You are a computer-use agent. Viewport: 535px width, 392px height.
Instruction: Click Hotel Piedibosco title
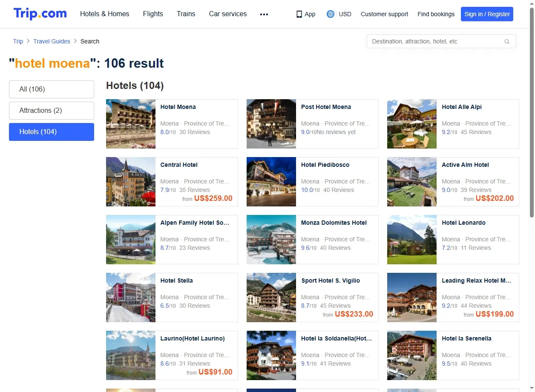coord(325,165)
